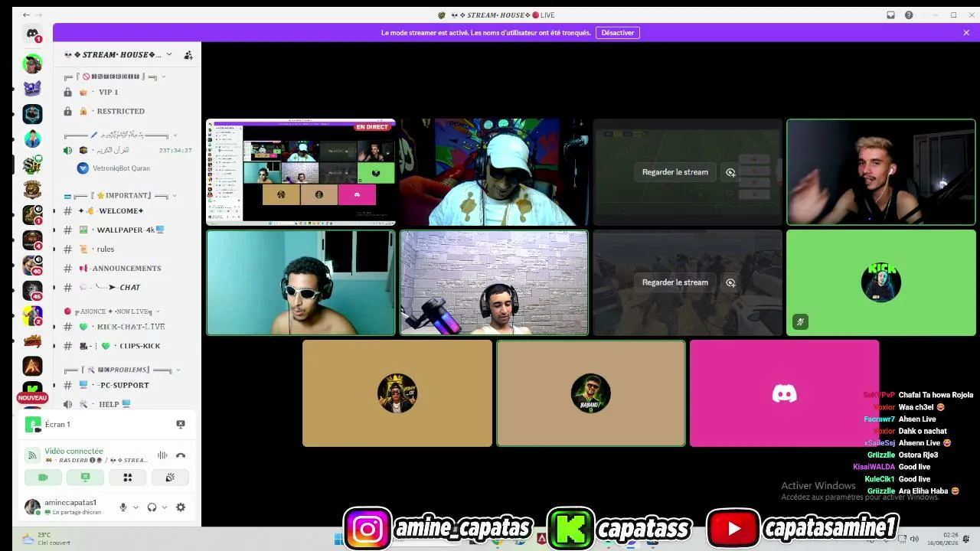Viewport: 980px width, 551px height.
Task: Open the purple wolf server icon
Action: tap(32, 89)
